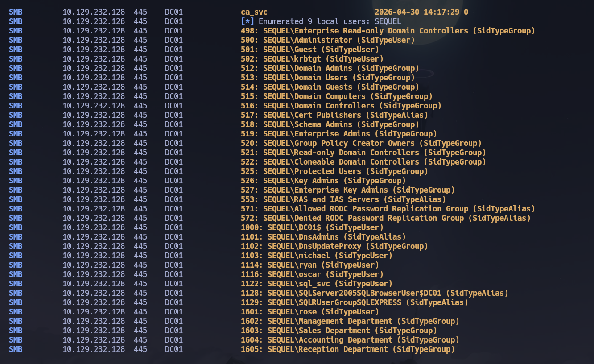
Task: Click the 1114: SEQUEL\ryan user entry
Action: [310, 265]
